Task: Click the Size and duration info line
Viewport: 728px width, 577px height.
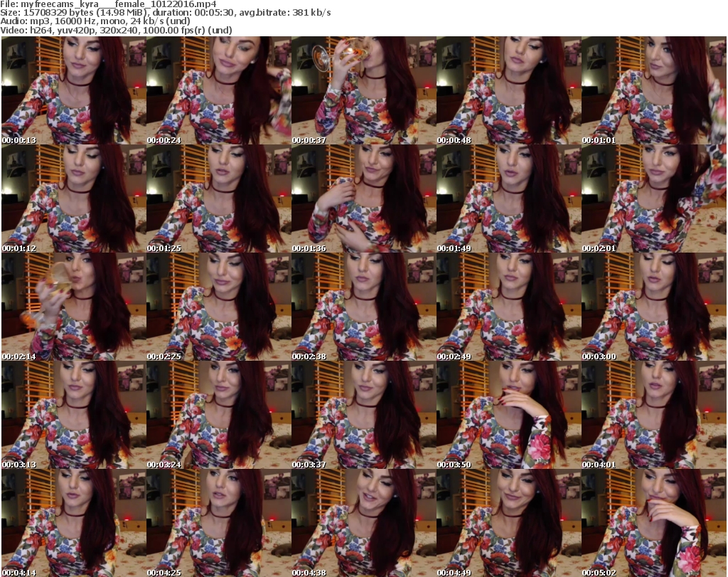Action: point(165,13)
